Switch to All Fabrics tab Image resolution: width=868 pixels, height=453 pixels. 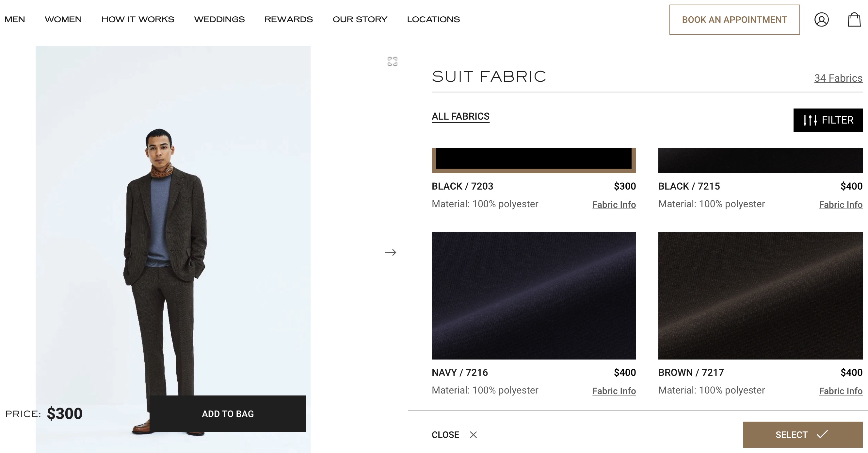pos(460,116)
